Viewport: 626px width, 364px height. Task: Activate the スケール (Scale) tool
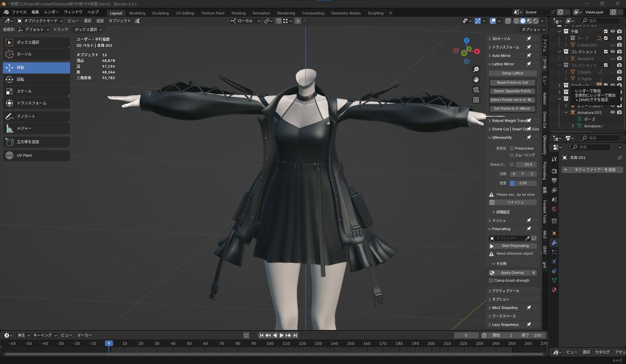(36, 91)
